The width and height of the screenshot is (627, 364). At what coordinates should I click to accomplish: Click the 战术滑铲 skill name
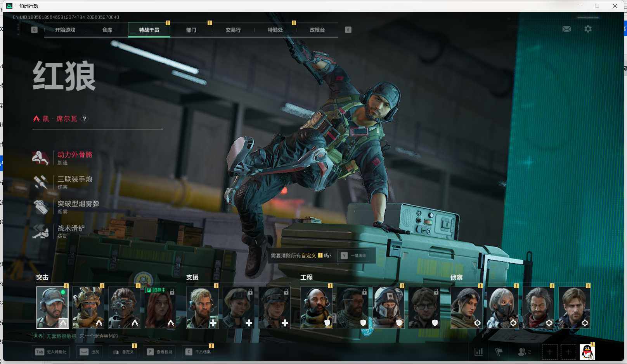[71, 228]
